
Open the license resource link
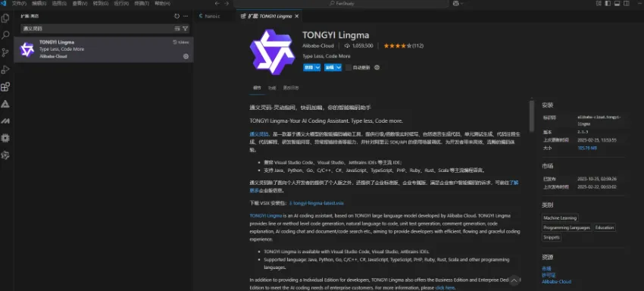pyautogui.click(x=549, y=274)
